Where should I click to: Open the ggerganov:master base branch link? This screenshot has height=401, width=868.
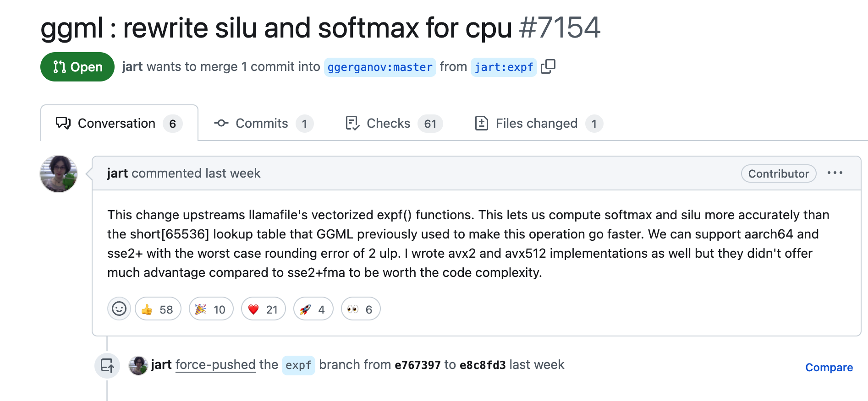[x=380, y=67]
